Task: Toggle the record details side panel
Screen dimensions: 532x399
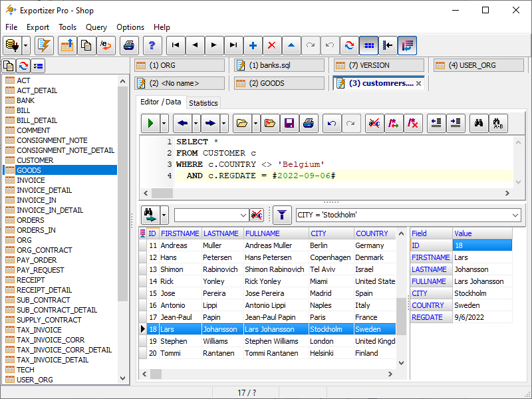Action: [406, 47]
